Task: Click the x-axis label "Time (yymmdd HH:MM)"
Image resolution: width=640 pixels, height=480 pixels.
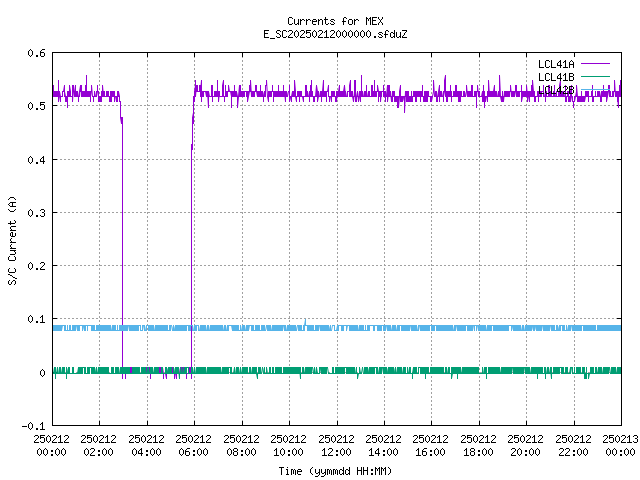Action: pos(335,471)
